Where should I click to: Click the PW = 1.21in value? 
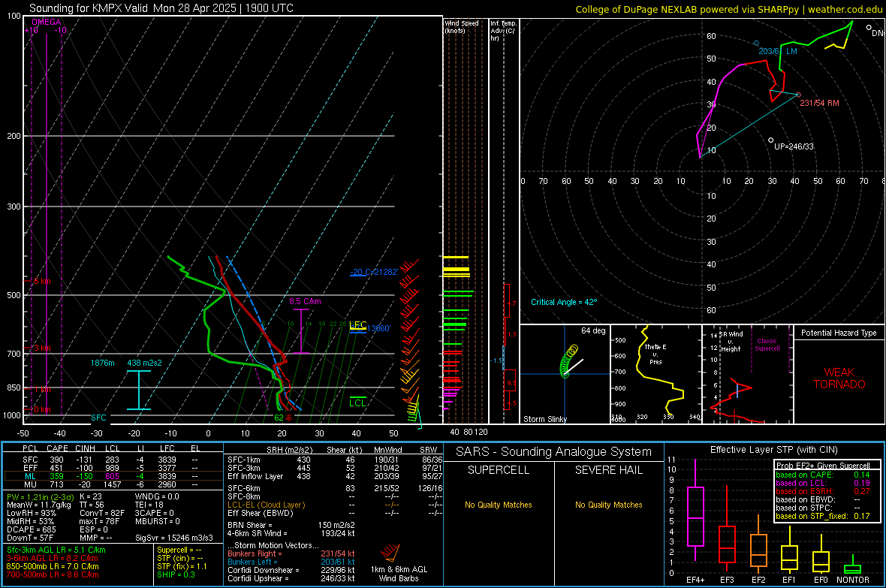point(40,497)
